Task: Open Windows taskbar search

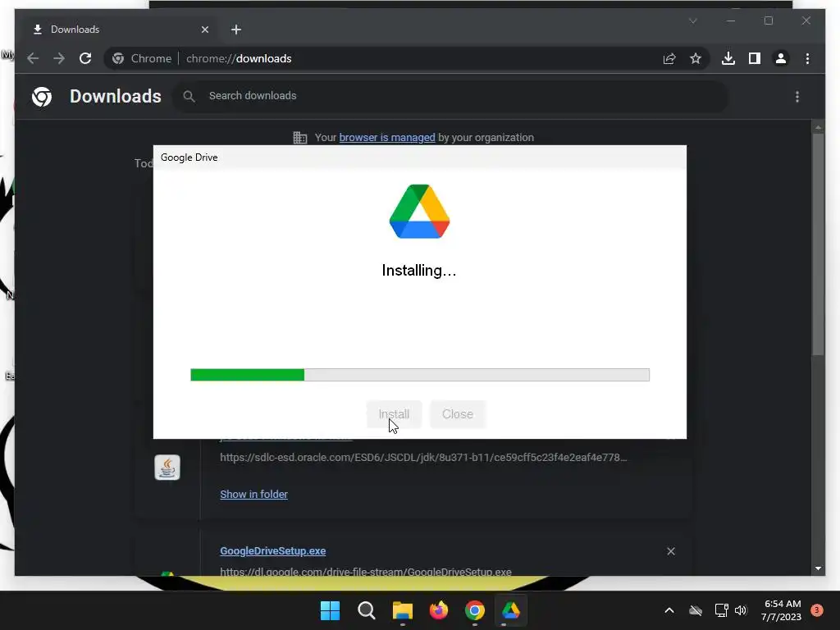Action: pos(367,610)
